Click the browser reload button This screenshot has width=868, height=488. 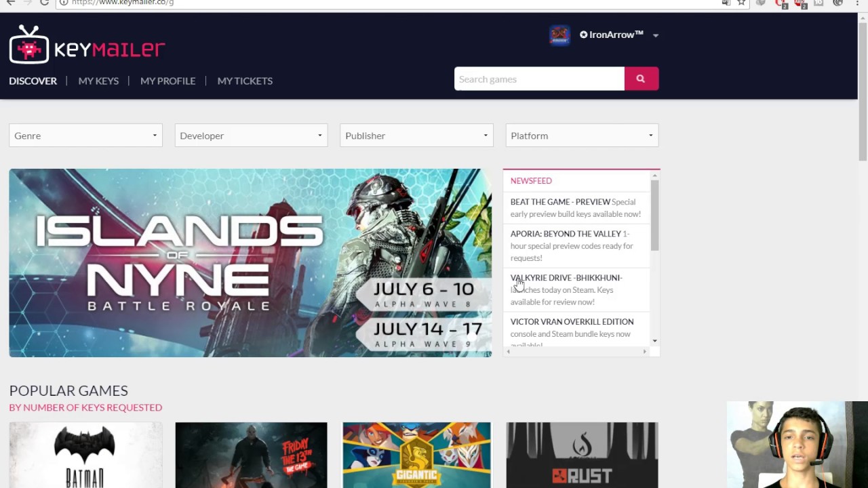tap(44, 3)
